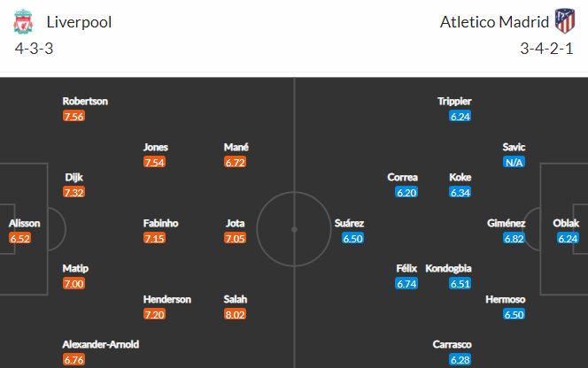Click Oblak's 6.24 rating badge
The image size is (588, 368).
tap(568, 238)
